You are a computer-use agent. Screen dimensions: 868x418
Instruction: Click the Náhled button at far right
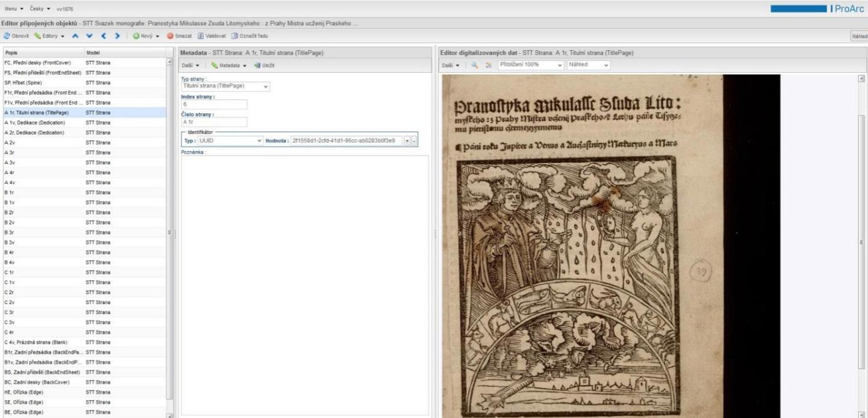[x=859, y=36]
